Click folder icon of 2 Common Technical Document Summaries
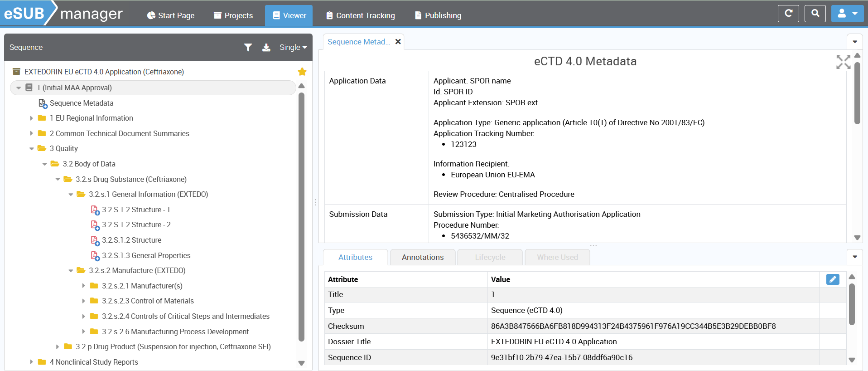Image resolution: width=868 pixels, height=371 pixels. pos(42,133)
